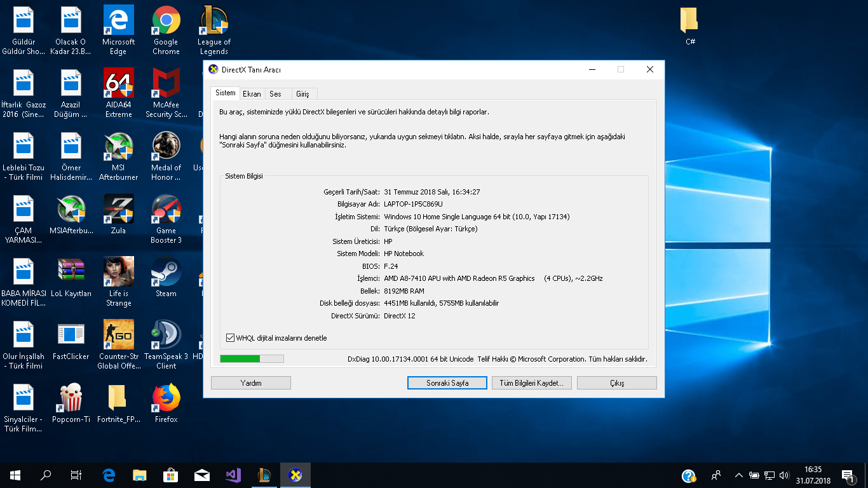Click the AMD A8-7410 APU processor text
The image size is (868, 488).
[x=493, y=278]
